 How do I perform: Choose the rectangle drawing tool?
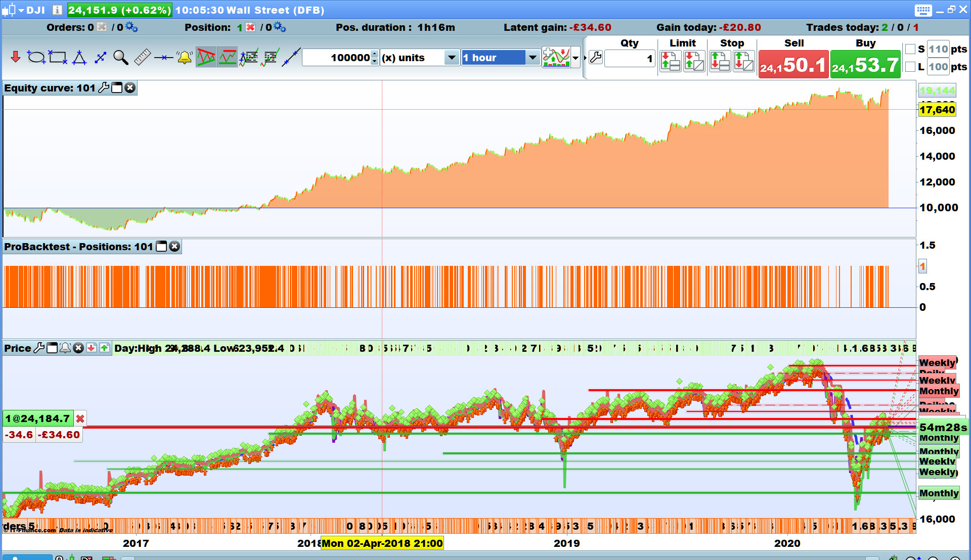58,58
